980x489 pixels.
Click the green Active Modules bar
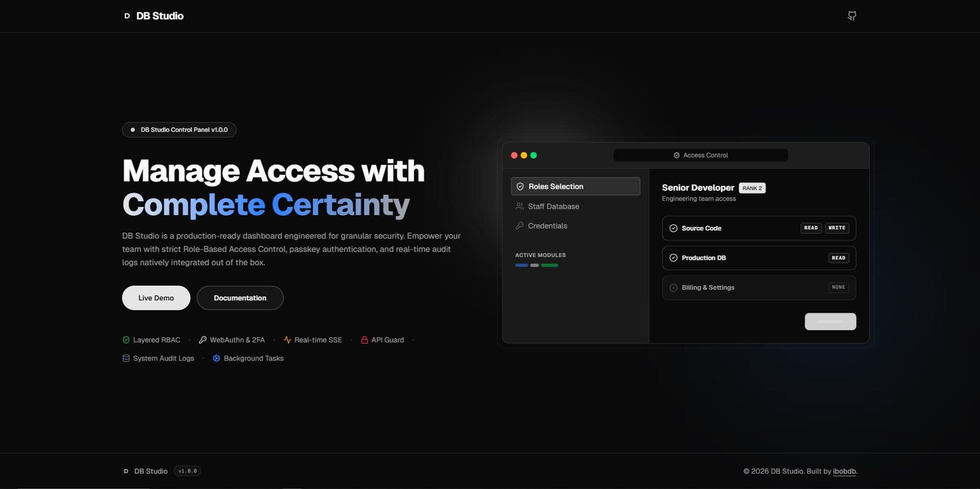[550, 265]
